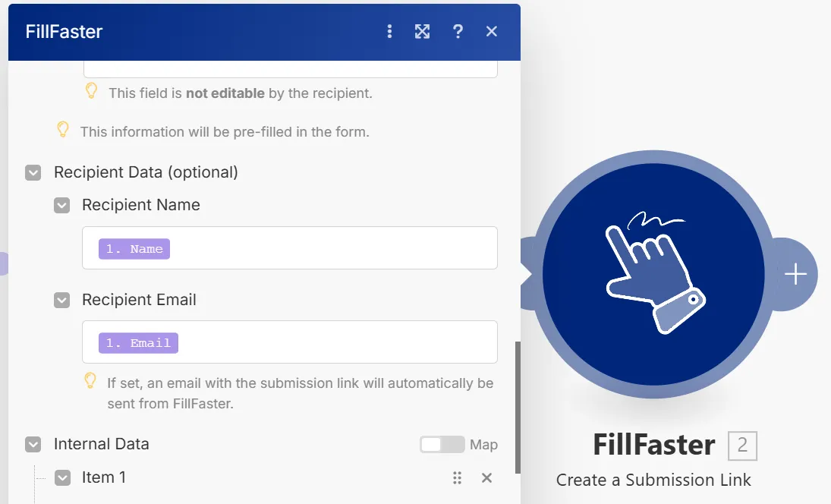Open help via the question mark icon

(458, 31)
